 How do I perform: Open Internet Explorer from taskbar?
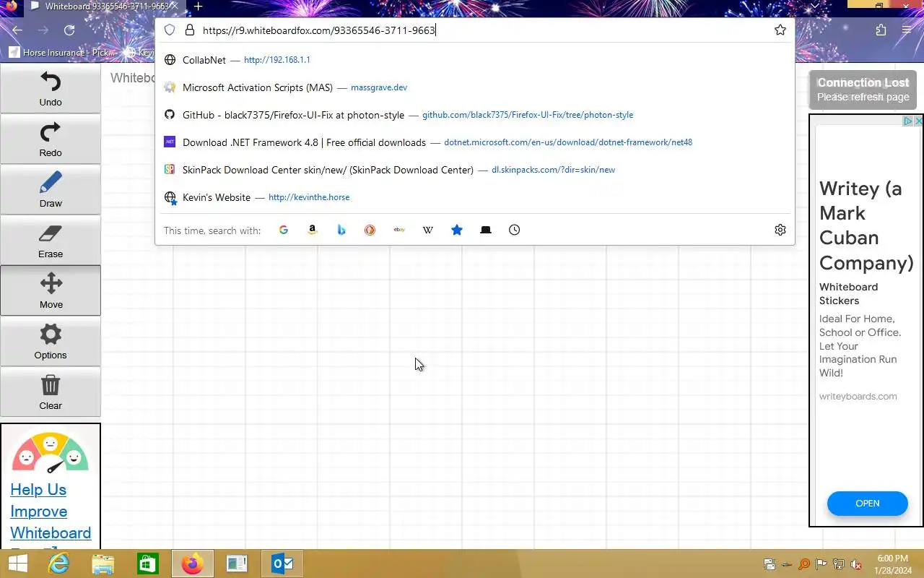click(58, 564)
